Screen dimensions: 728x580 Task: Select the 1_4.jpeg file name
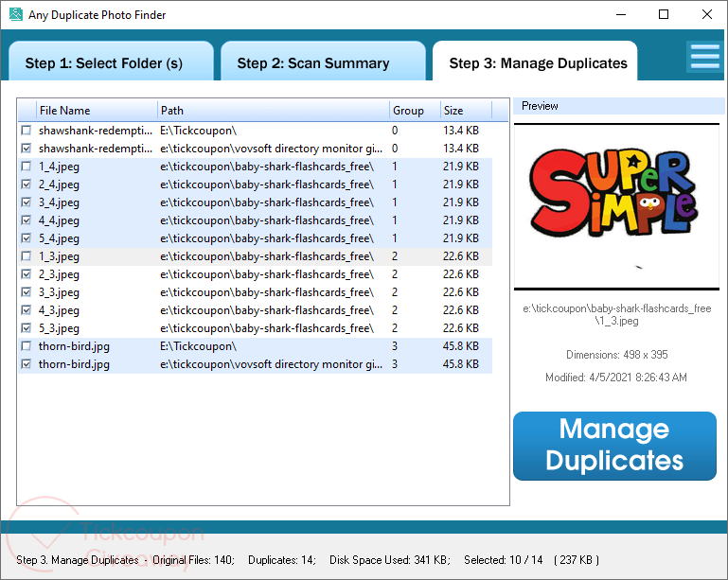click(x=59, y=167)
